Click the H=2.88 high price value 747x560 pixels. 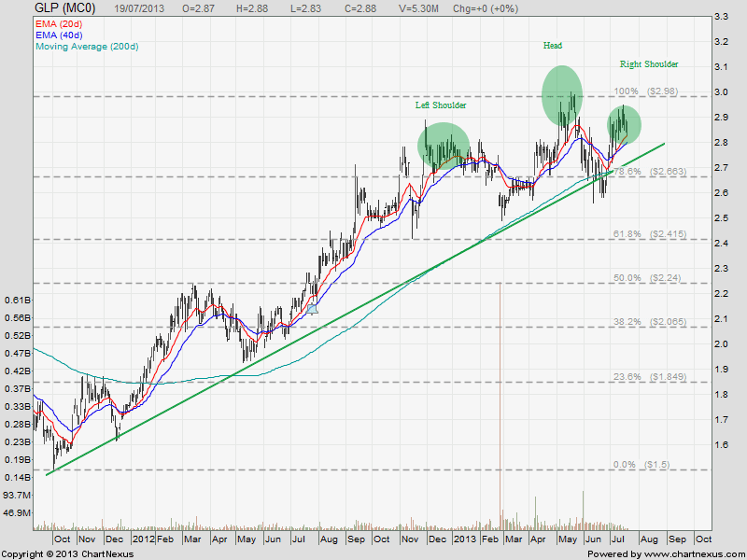coord(251,8)
